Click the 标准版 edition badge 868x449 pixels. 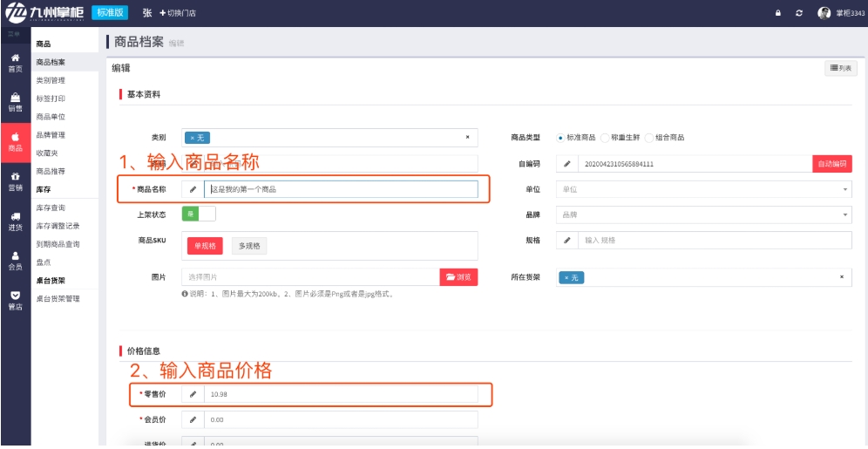tap(110, 13)
